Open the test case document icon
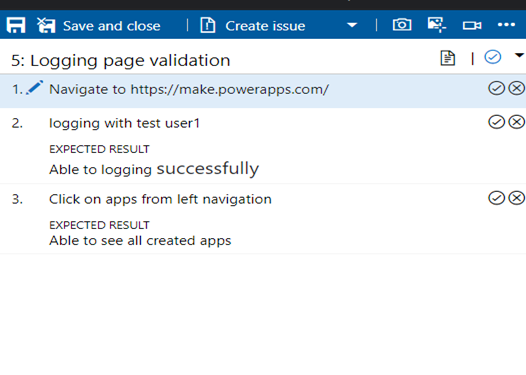 448,58
